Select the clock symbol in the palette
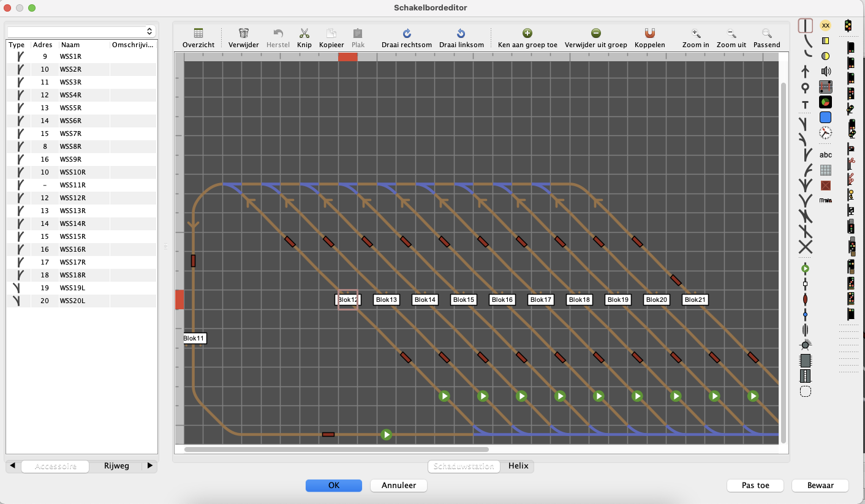865x504 pixels. point(825,132)
